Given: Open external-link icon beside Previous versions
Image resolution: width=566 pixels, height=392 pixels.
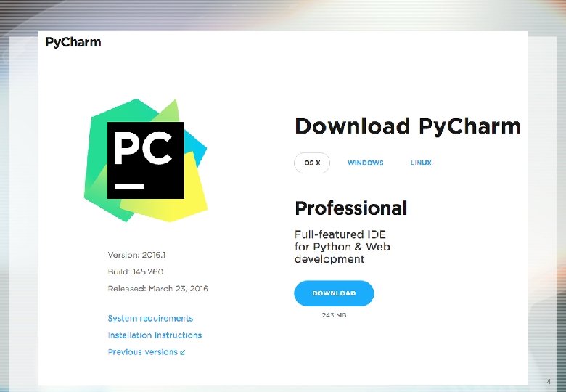Looking at the screenshot, I should pos(182,353).
